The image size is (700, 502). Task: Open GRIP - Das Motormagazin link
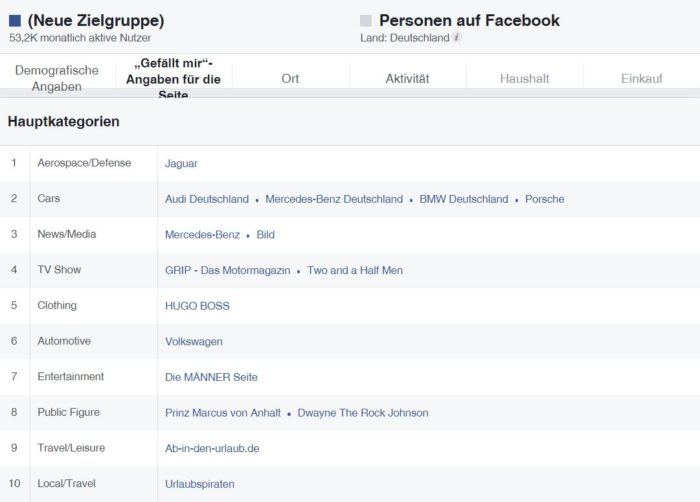tap(228, 270)
